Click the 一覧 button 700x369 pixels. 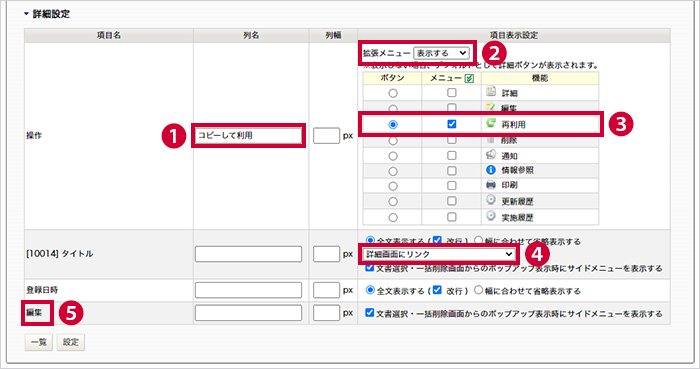point(39,342)
